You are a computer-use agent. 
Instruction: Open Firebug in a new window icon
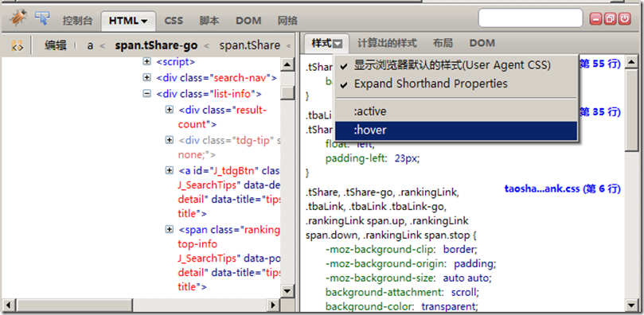pos(610,19)
